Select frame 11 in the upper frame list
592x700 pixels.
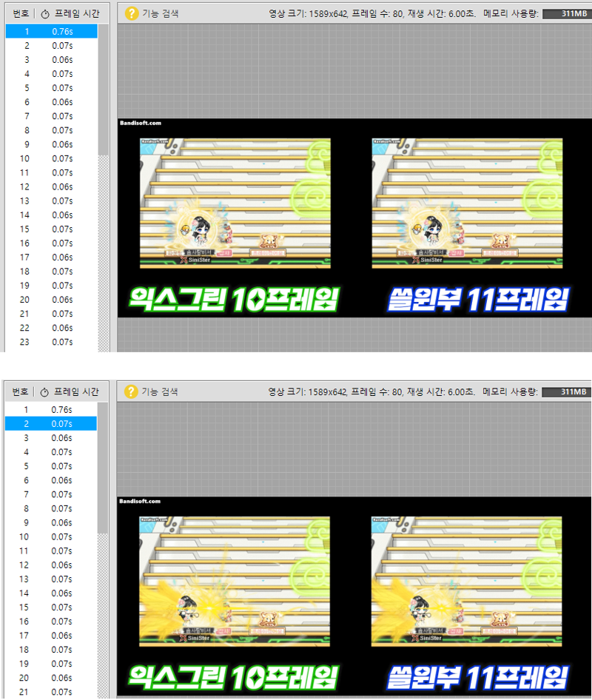click(51, 172)
